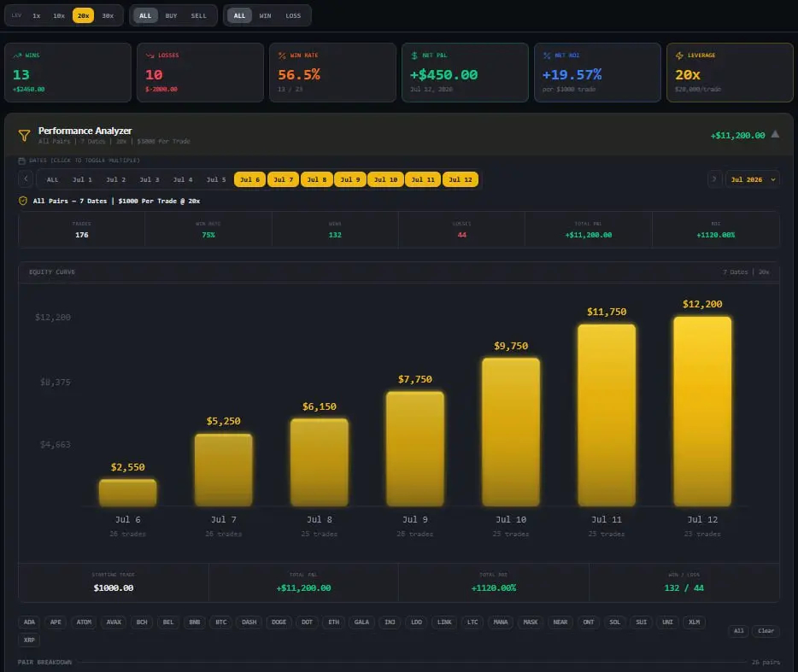Click the previous dates arrow
The width and height of the screenshot is (798, 672).
[x=26, y=179]
